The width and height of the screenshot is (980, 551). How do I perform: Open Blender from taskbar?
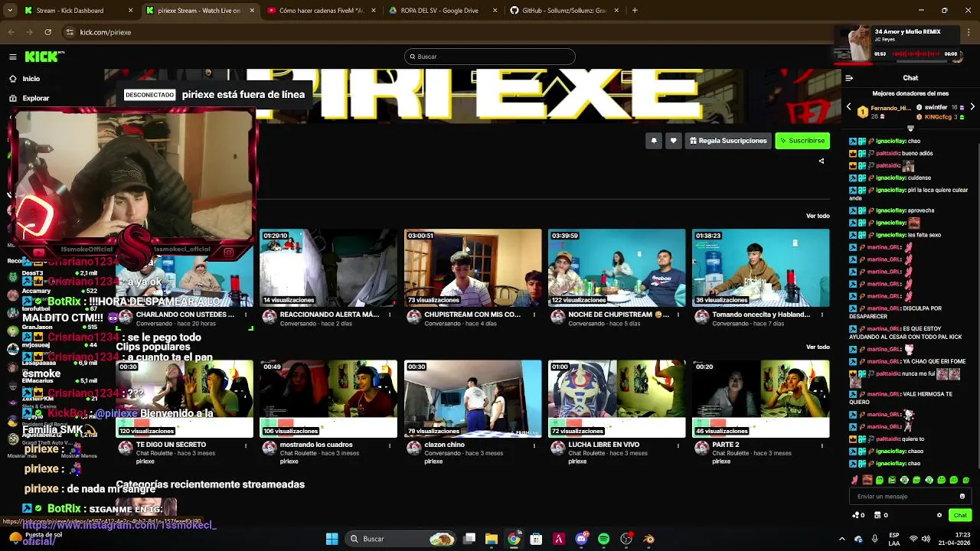649,539
